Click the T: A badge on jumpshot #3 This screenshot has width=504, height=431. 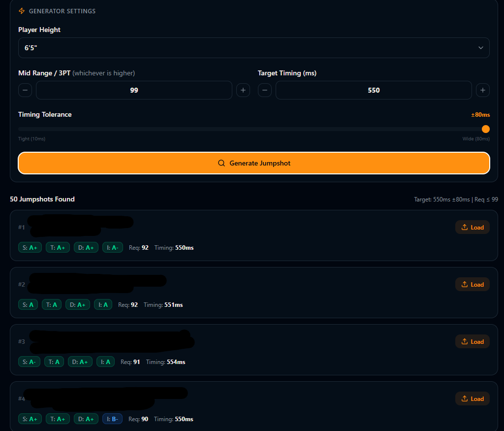(x=54, y=362)
